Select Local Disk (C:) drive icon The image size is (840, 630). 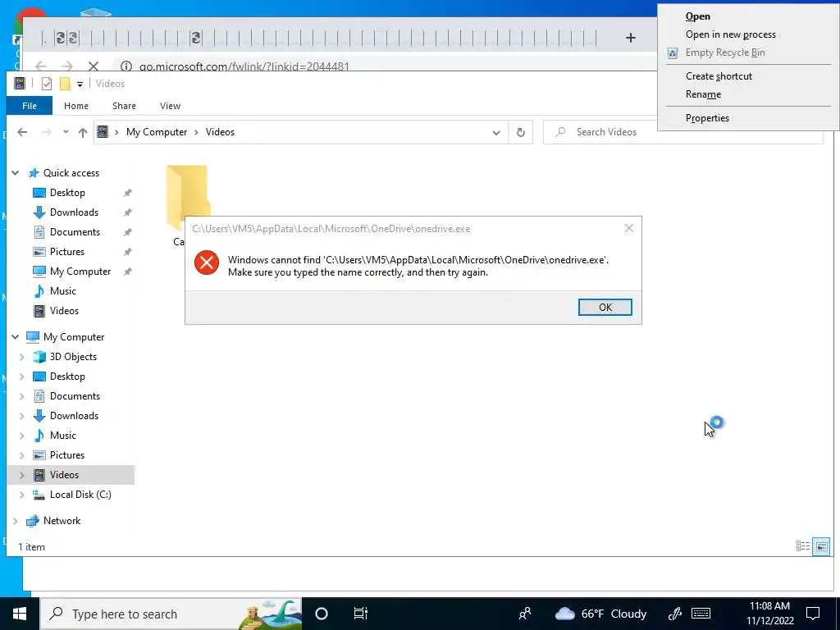(x=39, y=495)
